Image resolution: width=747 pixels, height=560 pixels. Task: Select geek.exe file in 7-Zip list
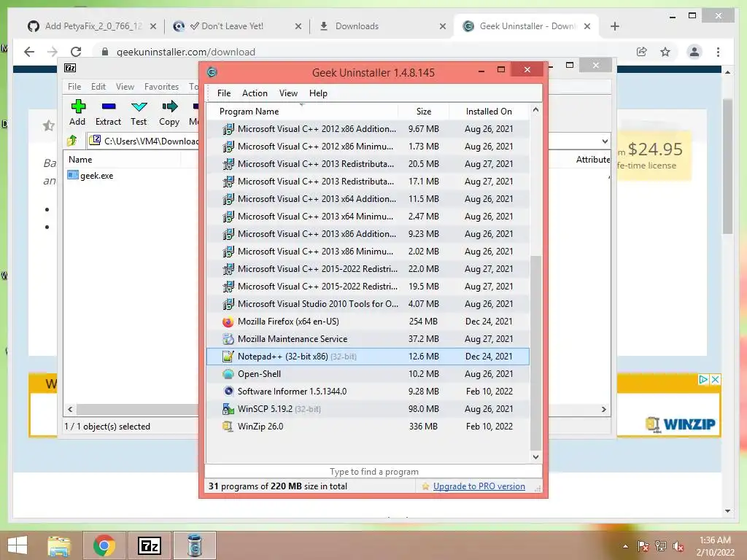click(90, 175)
